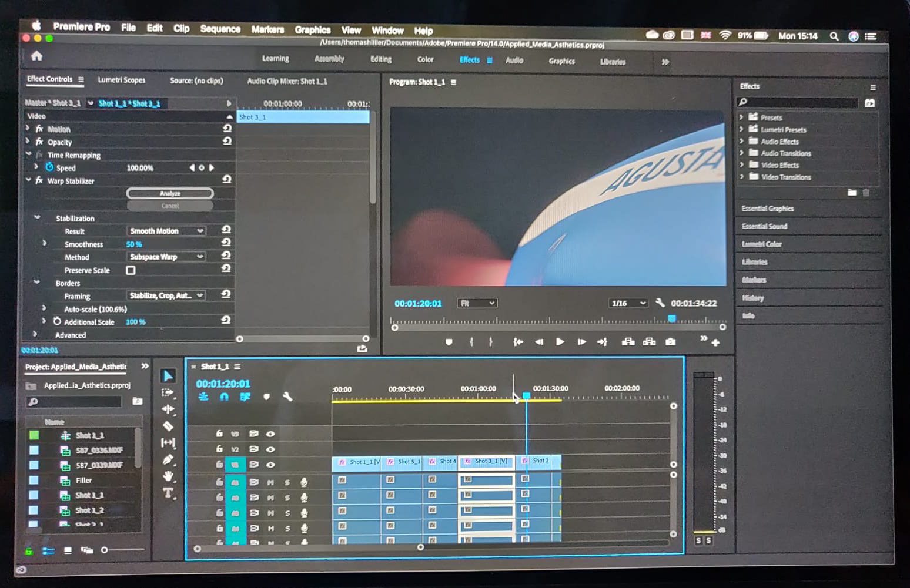
Task: Select the Slip tool
Action: pyautogui.click(x=168, y=442)
